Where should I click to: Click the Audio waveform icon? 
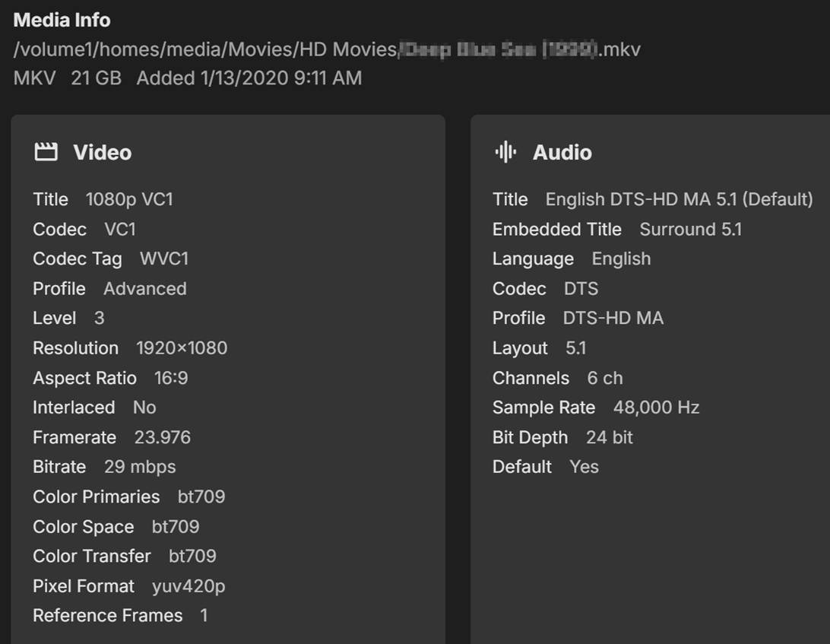[x=505, y=153]
